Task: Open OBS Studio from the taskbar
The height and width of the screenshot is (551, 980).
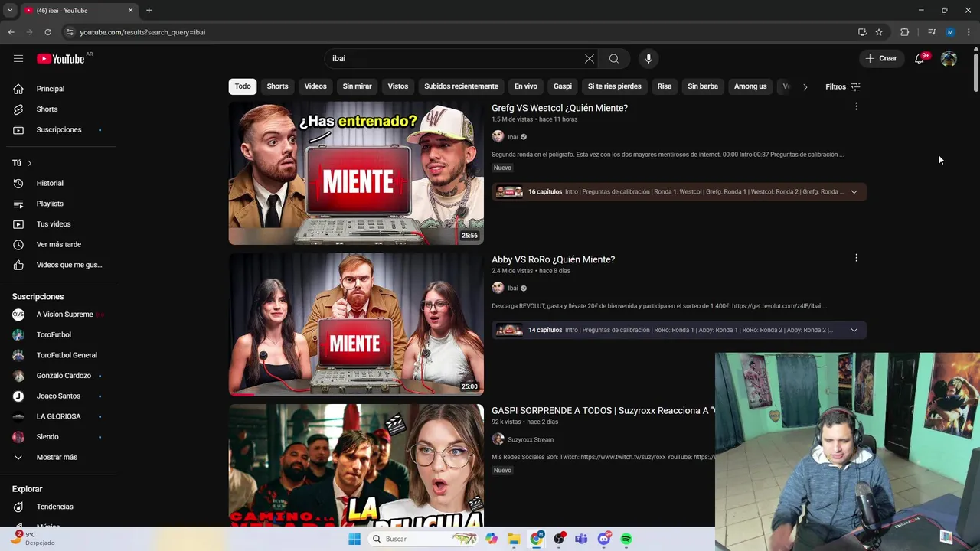Action: point(560,539)
